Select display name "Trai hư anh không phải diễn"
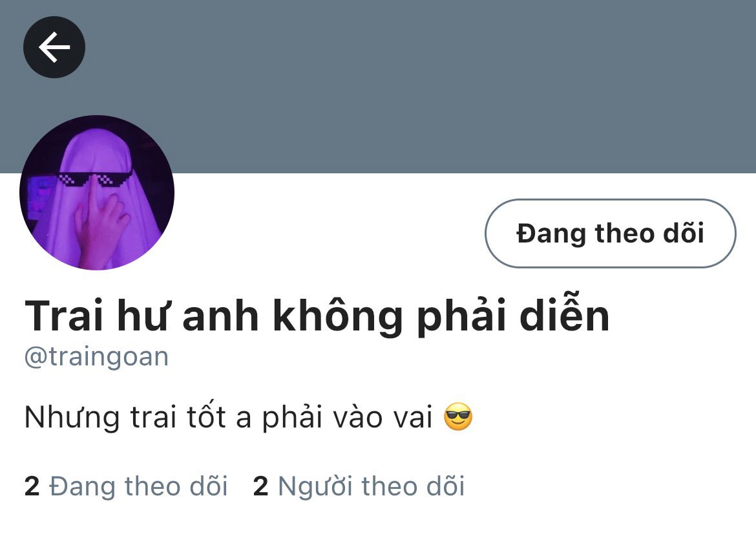756x540 pixels. 317,316
